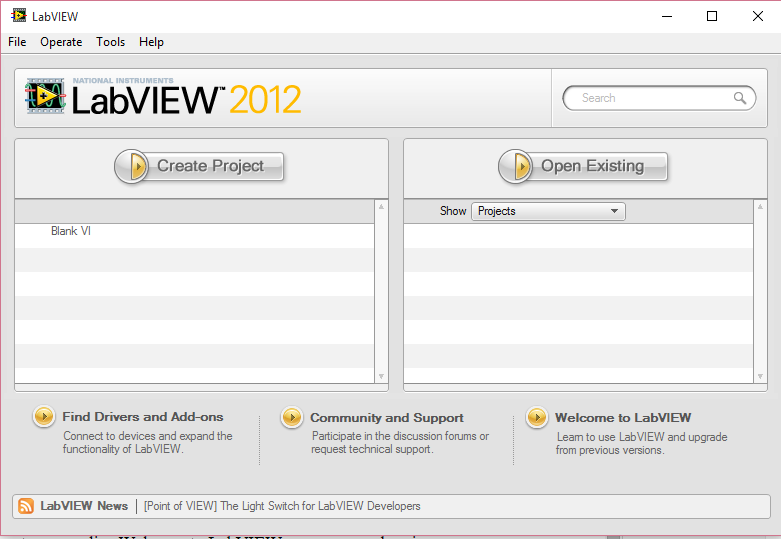Click the Create Project button
Image resolution: width=781 pixels, height=539 pixels.
[x=199, y=166]
